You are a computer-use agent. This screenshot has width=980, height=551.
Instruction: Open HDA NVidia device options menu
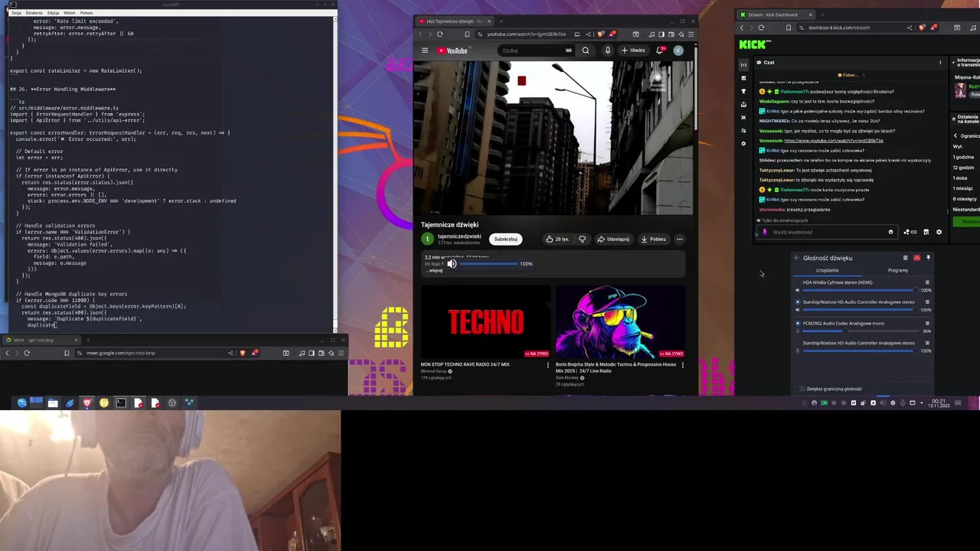point(927,282)
